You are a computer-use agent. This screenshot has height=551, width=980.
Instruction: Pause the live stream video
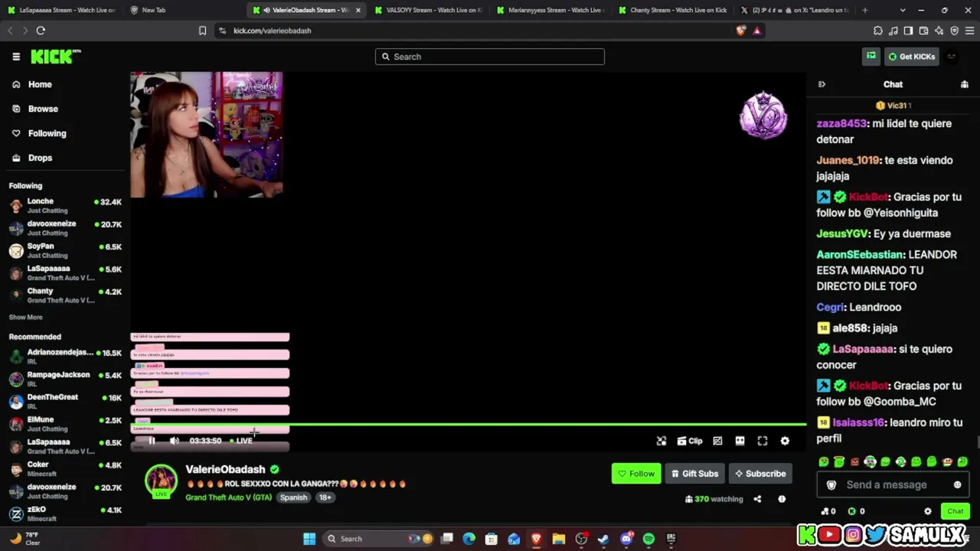point(152,441)
